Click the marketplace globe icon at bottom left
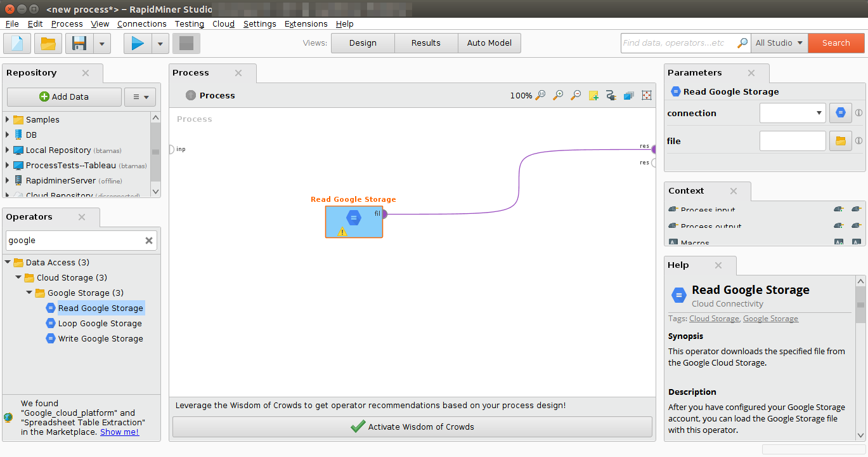Image resolution: width=868 pixels, height=457 pixels. click(8, 417)
